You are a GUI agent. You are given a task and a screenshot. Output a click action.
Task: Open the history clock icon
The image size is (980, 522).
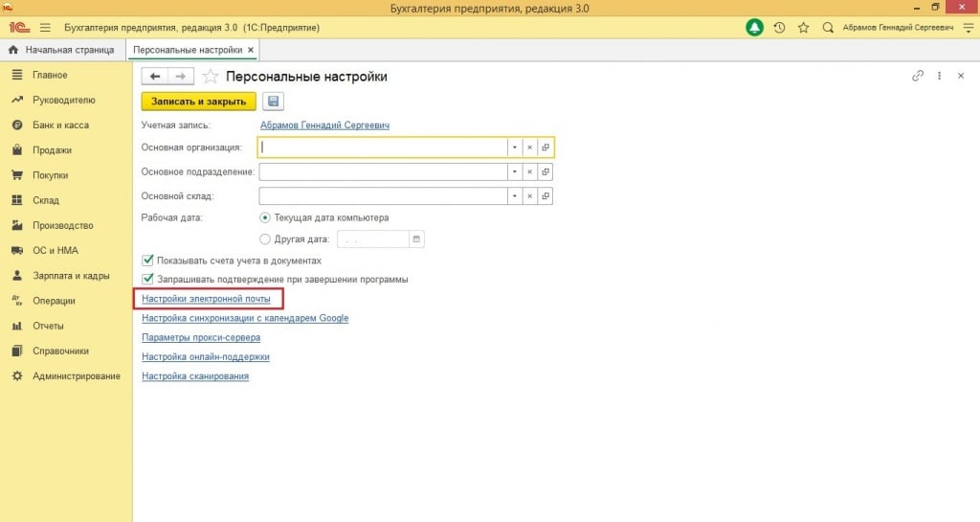[780, 28]
